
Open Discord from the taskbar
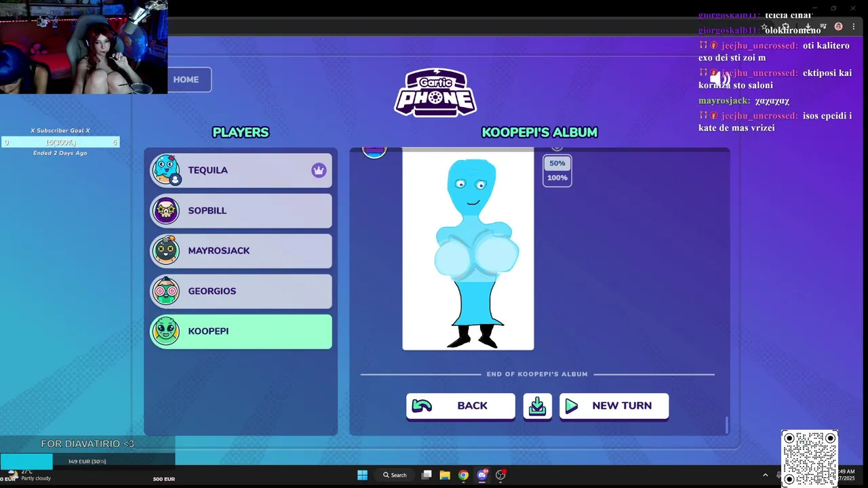click(482, 475)
